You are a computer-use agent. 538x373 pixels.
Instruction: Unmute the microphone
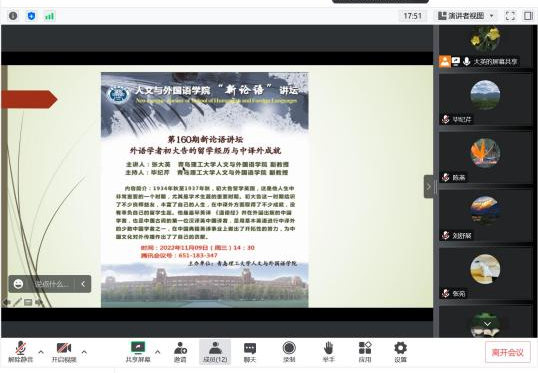click(21, 352)
